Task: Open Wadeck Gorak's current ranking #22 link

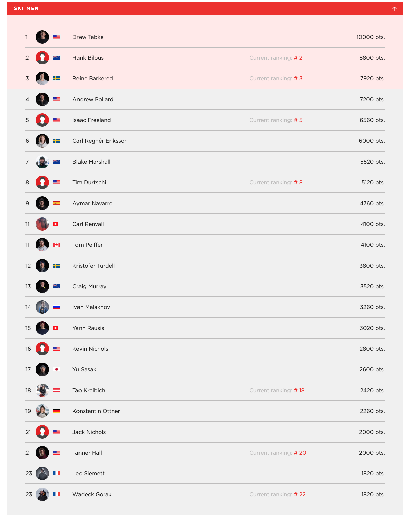Action: (277, 494)
